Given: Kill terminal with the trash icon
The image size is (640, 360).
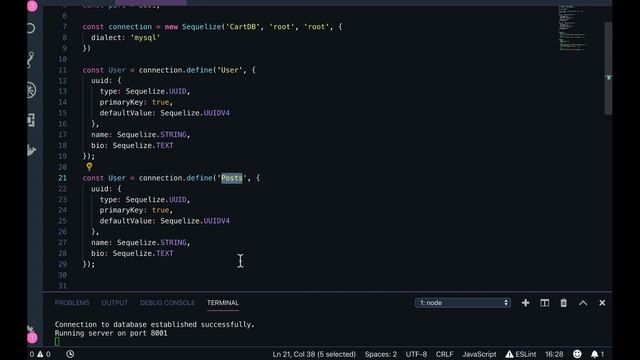Looking at the screenshot, I should 564,303.
